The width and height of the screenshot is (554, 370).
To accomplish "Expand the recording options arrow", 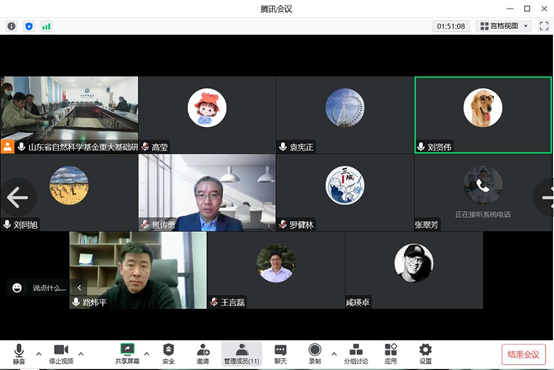I will click(334, 353).
